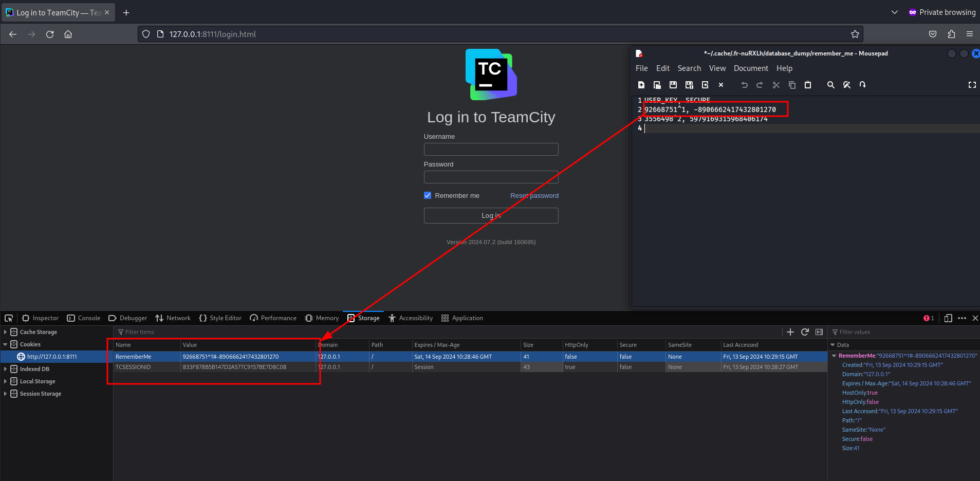Expand the Cache Storage tree node
This screenshot has height=481, width=980.
5,332
